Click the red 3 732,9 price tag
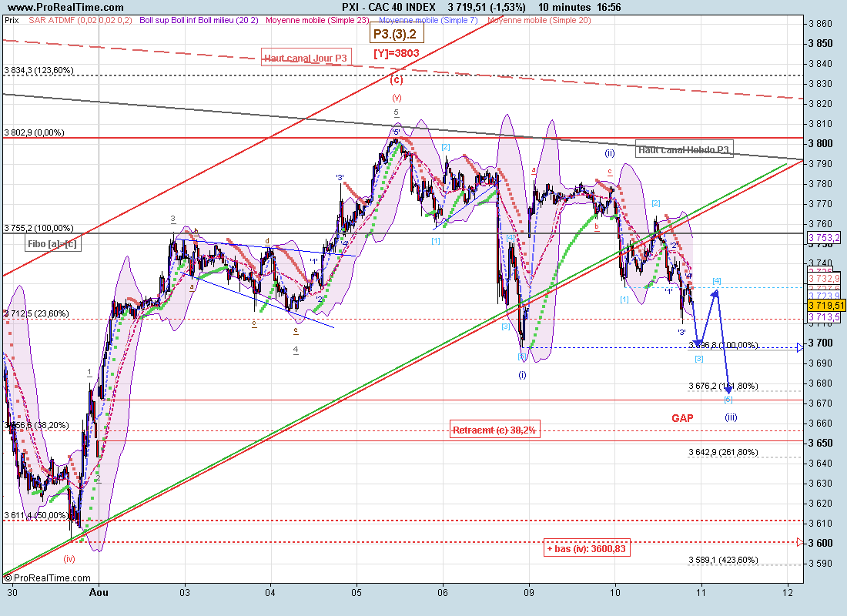The width and height of the screenshot is (847, 616). click(x=825, y=278)
